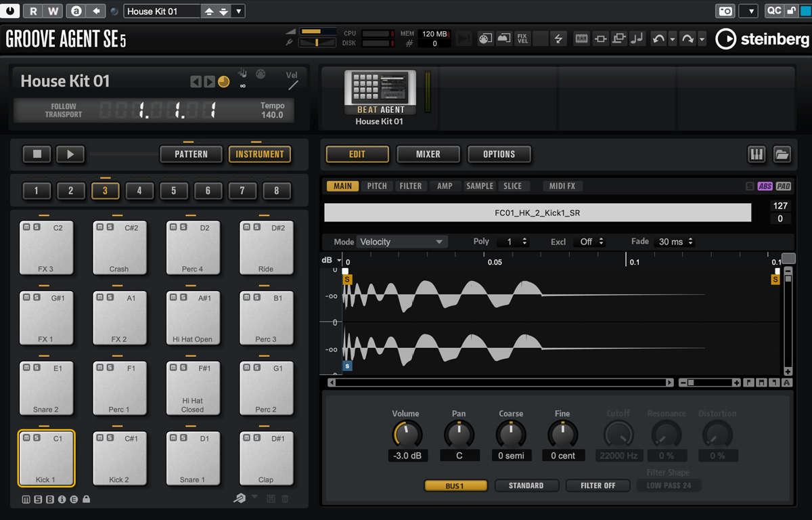Click the Volume knob

407,434
